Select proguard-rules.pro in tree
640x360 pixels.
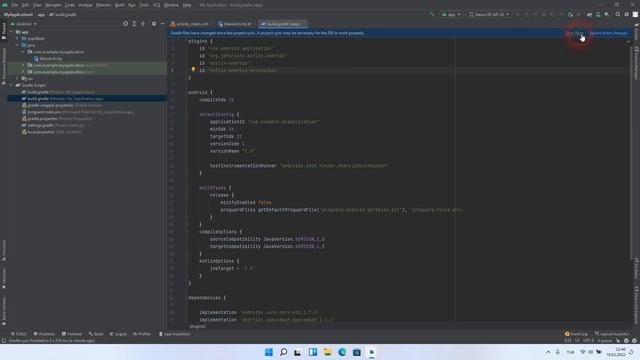pos(78,112)
